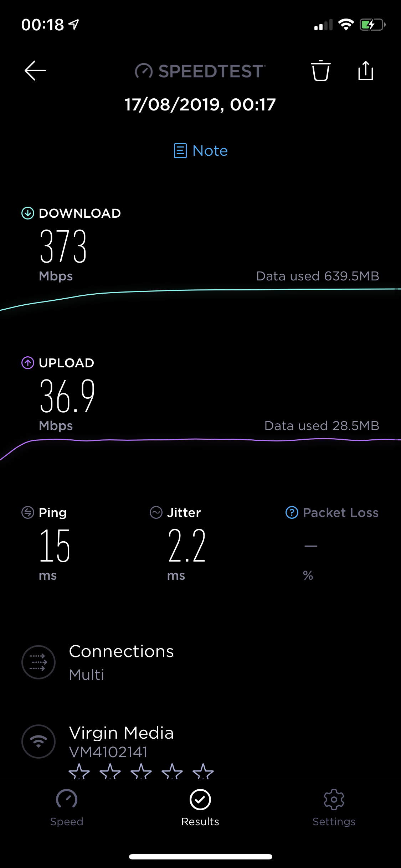401x868 pixels.
Task: Tap the Packet Loss help icon
Action: click(x=292, y=513)
